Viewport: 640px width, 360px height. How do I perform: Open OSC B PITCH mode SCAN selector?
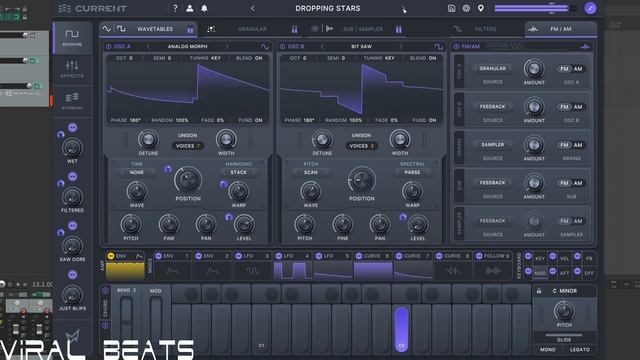[311, 172]
